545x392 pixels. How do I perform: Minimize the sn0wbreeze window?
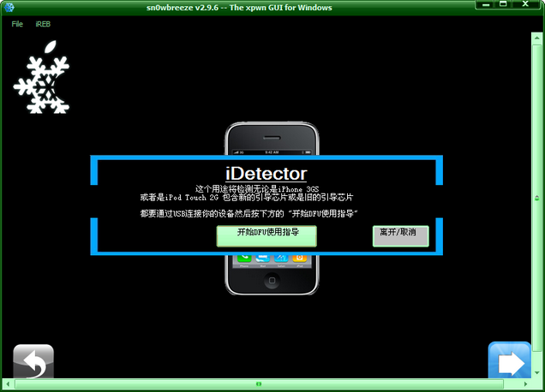pos(486,4)
